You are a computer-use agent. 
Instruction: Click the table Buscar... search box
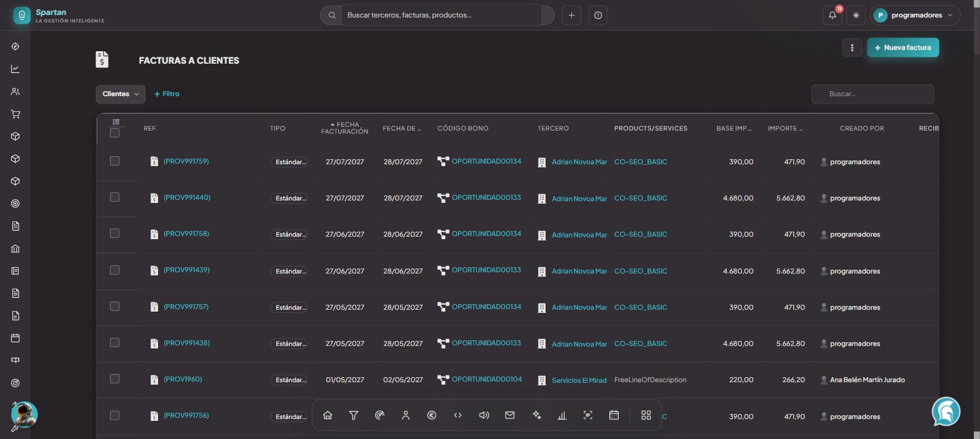pyautogui.click(x=872, y=94)
